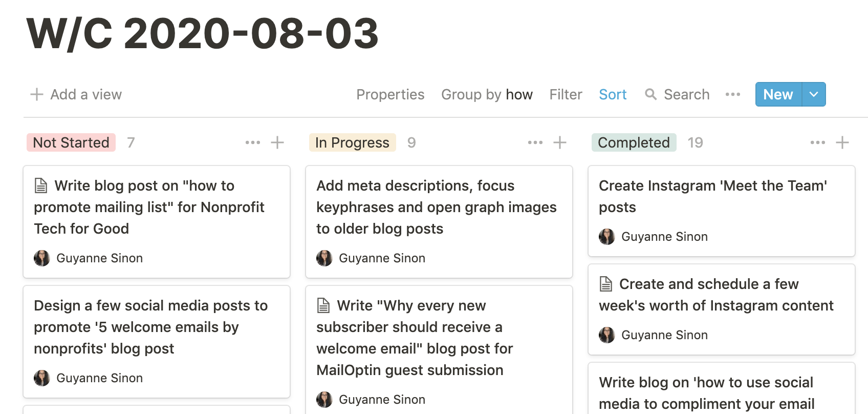Add a card to Not Started with the plus icon

[277, 142]
